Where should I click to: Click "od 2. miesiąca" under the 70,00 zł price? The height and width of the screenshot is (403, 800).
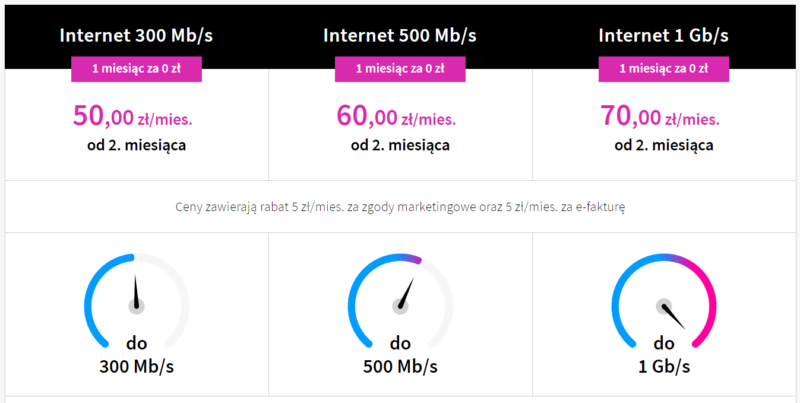pos(664,145)
